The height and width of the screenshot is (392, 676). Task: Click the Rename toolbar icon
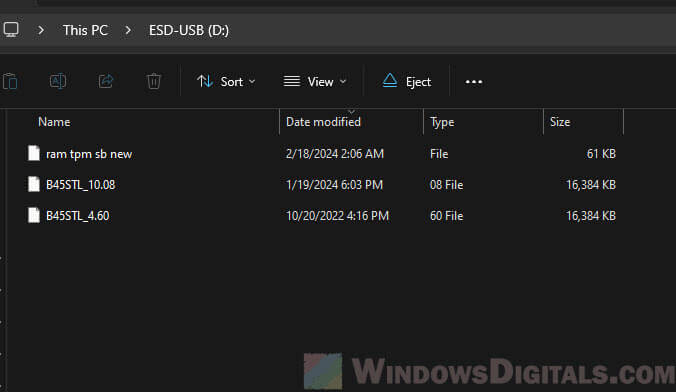coord(58,81)
